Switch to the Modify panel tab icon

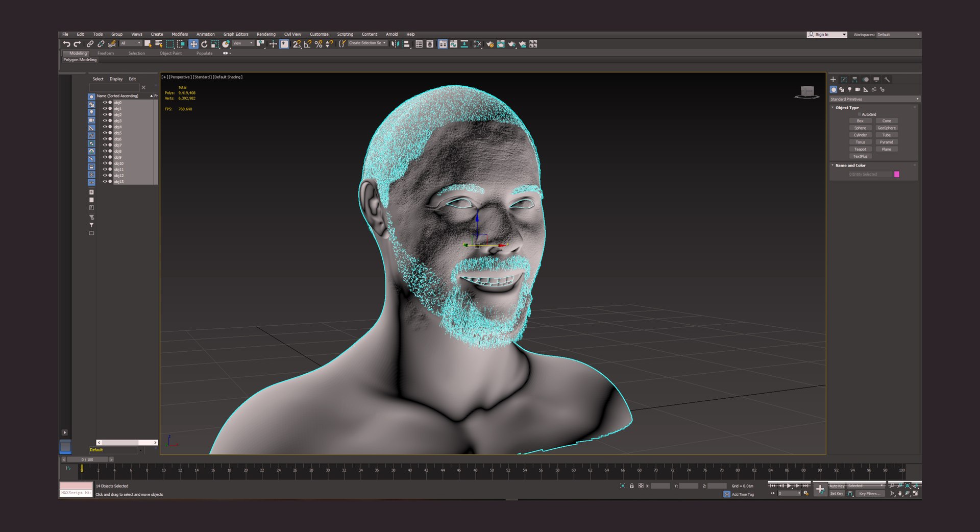click(844, 79)
